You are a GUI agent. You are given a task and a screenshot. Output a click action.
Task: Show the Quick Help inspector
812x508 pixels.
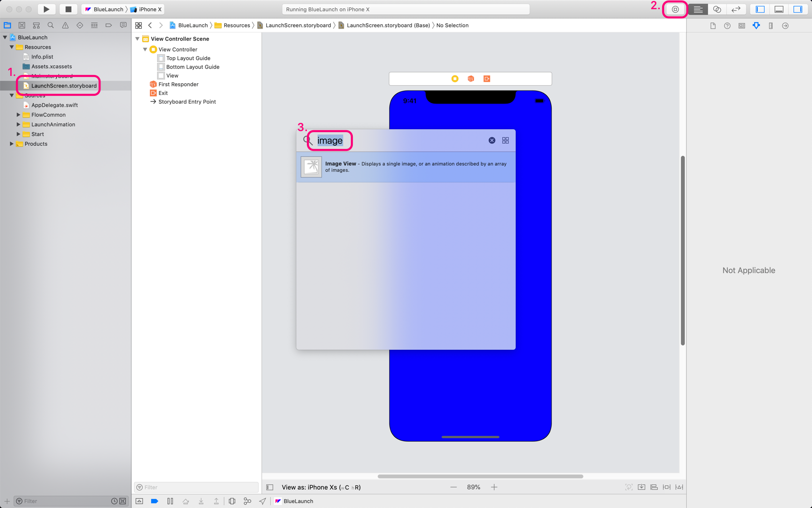(x=727, y=26)
